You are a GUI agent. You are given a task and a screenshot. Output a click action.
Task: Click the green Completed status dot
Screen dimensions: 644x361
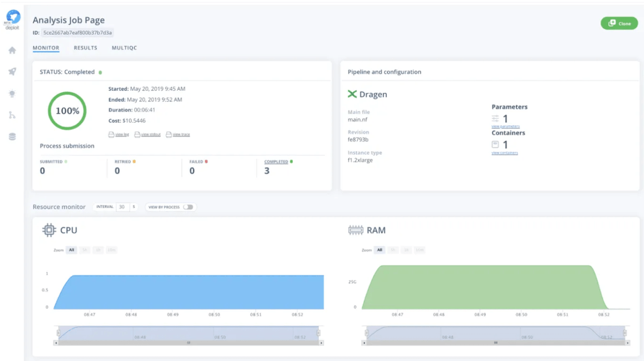(100, 72)
